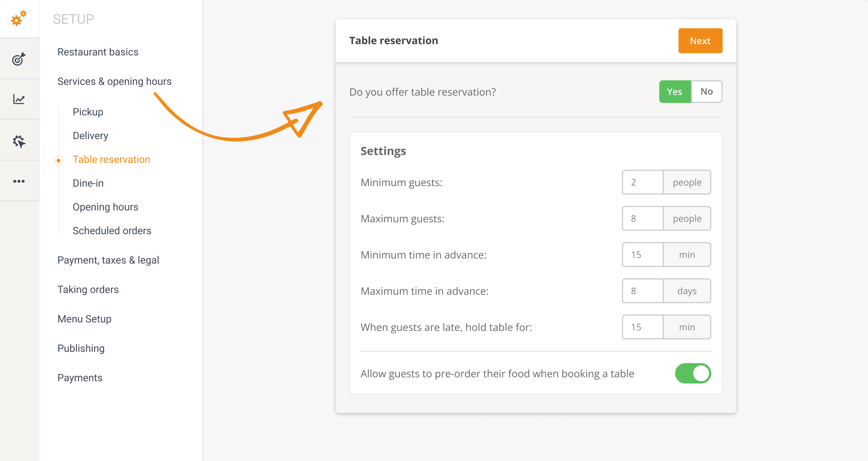868x461 pixels.
Task: Open Restaurant basics settings
Action: (x=98, y=52)
